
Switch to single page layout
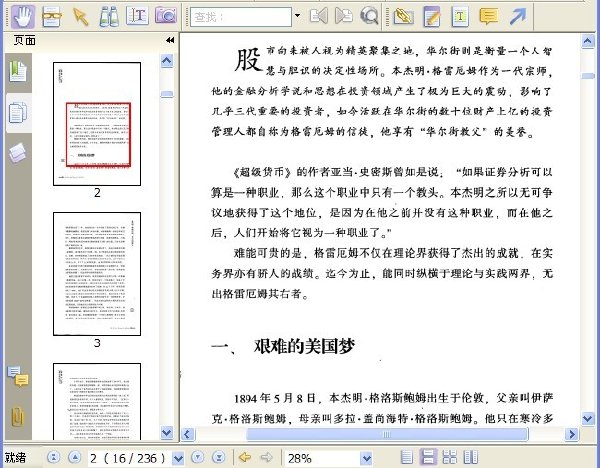[407, 457]
